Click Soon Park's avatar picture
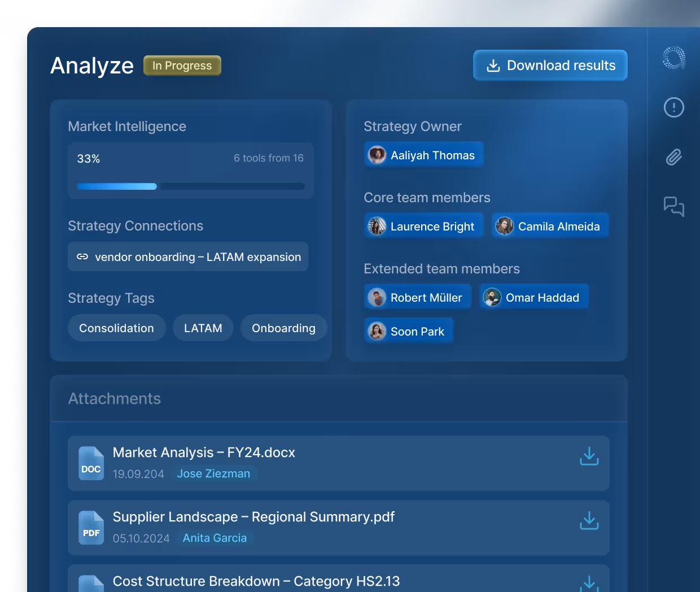The image size is (700, 592). pos(377,331)
